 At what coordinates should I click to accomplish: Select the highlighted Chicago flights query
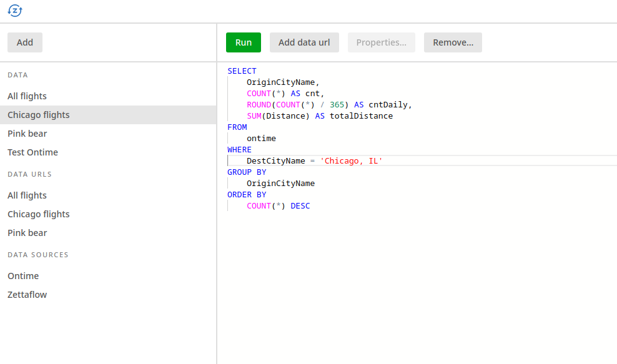39,114
